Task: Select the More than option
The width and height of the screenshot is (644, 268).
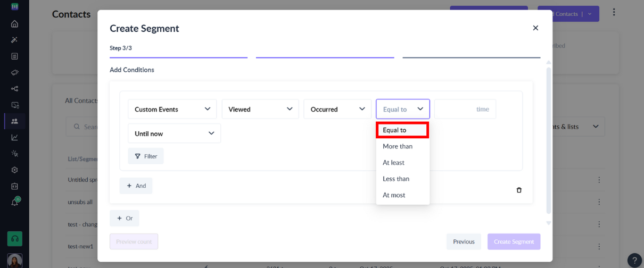Action: coord(402,146)
